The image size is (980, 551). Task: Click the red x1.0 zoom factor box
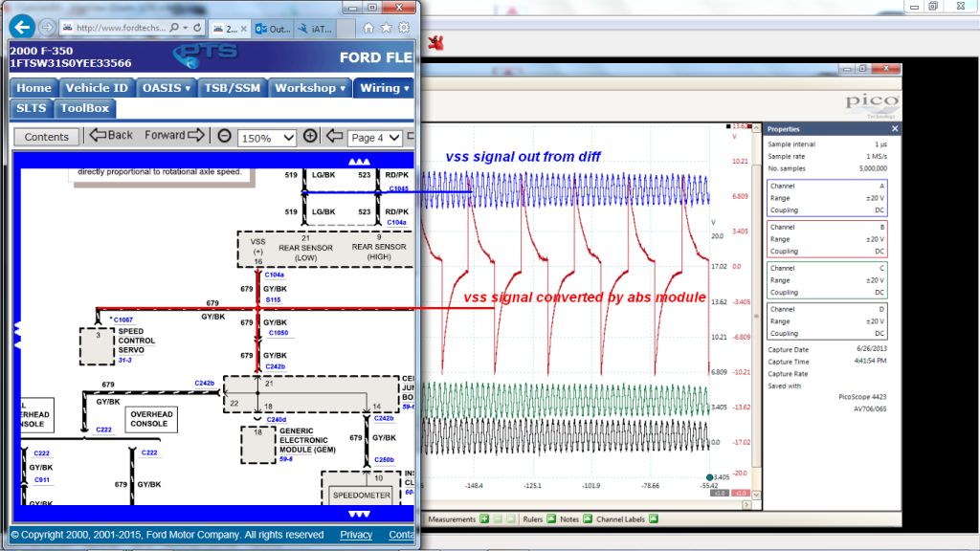tap(740, 493)
